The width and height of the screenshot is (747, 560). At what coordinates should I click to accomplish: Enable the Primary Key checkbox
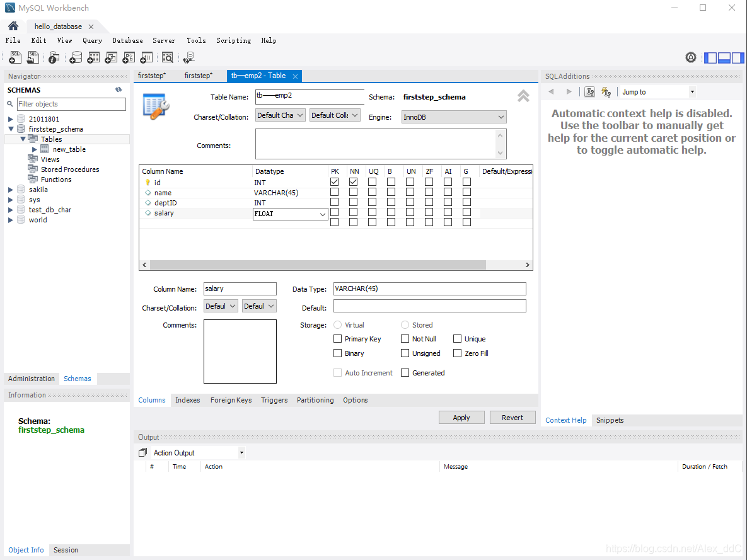tap(338, 338)
